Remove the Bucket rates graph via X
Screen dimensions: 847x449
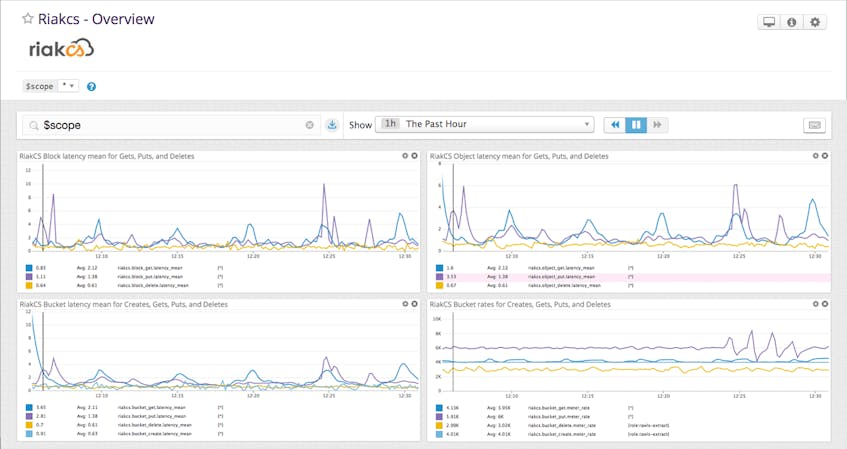825,304
